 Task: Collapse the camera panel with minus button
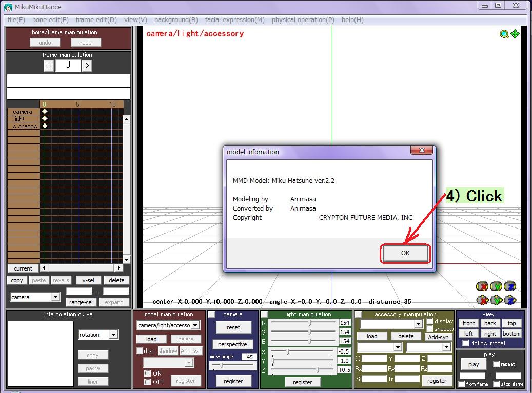click(211, 315)
